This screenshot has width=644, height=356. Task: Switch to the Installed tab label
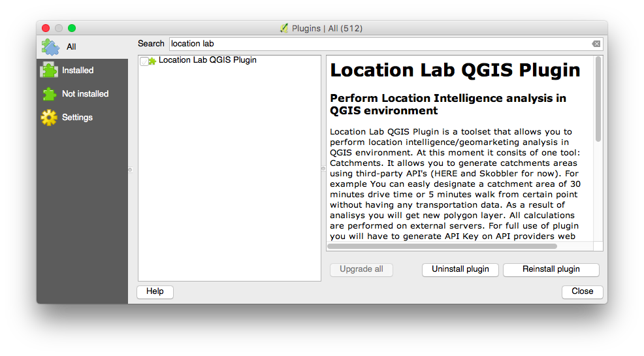(x=78, y=70)
